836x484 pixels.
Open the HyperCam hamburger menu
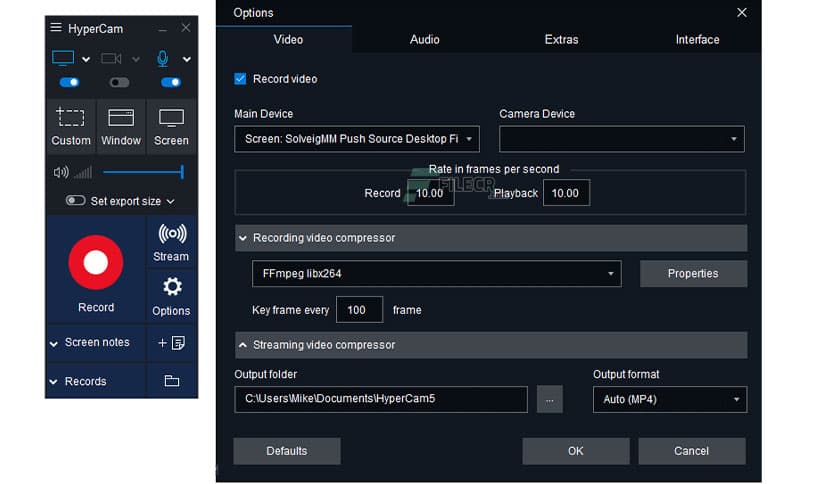[x=56, y=28]
